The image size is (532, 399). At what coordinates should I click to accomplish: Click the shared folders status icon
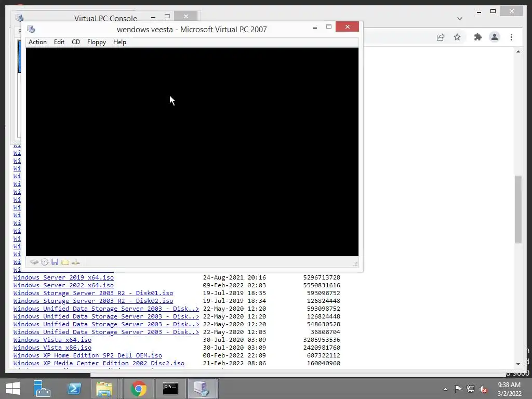click(65, 262)
